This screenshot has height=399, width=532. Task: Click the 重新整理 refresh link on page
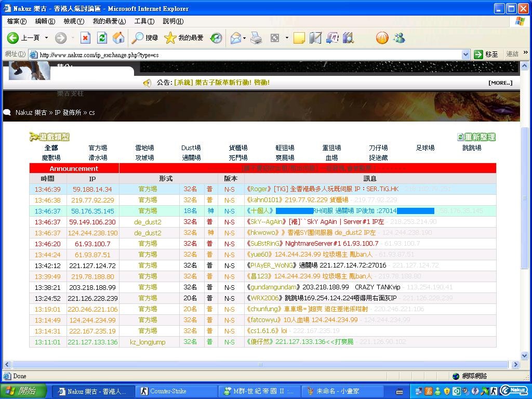tap(476, 137)
